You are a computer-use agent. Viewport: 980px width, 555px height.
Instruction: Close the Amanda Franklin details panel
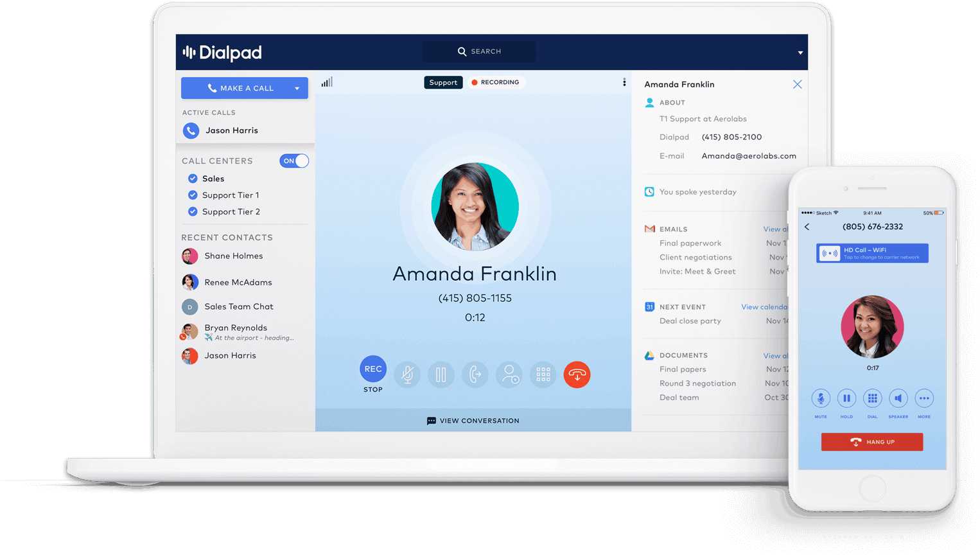(x=797, y=84)
